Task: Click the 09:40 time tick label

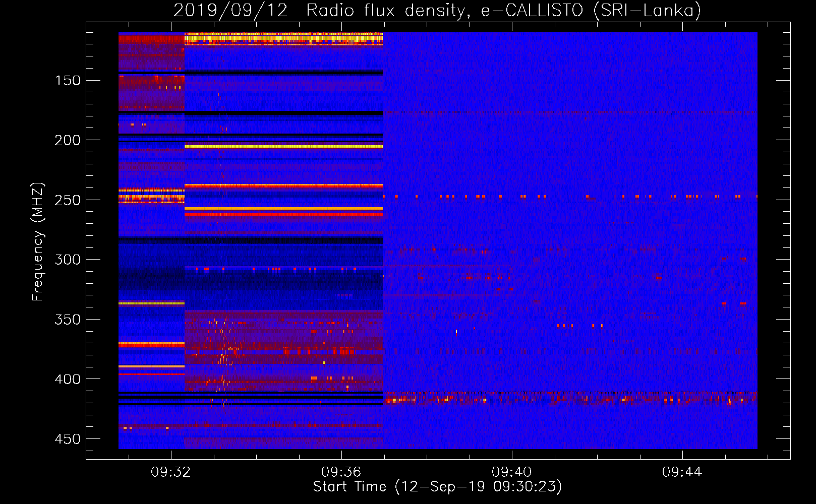Action: (x=512, y=472)
